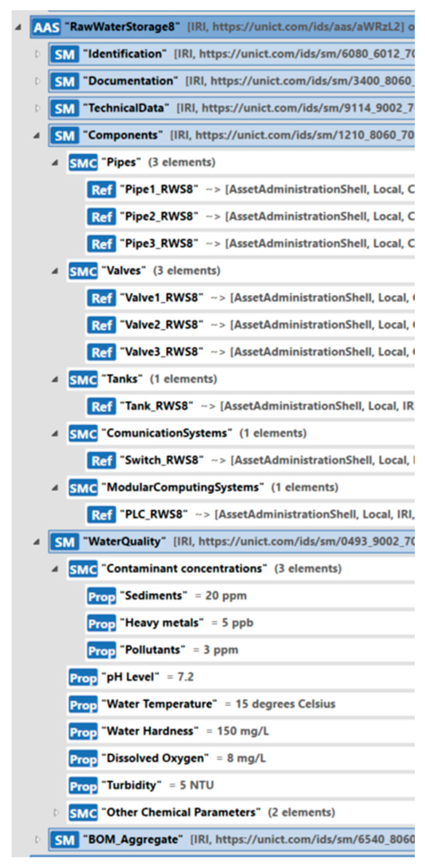Viewport: 425px width, 868px height.
Task: Select the Water Hardness property row
Action: [241, 732]
